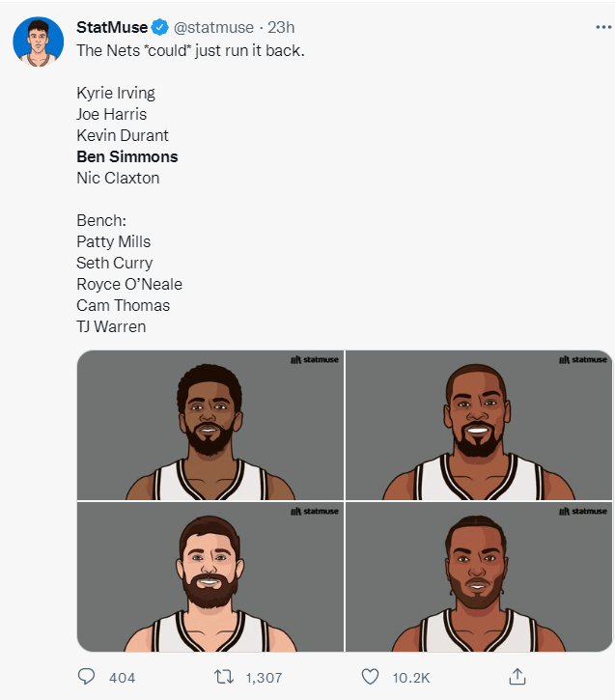Screen dimensions: 615x700
Task: Like the tweet with heart icon
Action: click(370, 677)
